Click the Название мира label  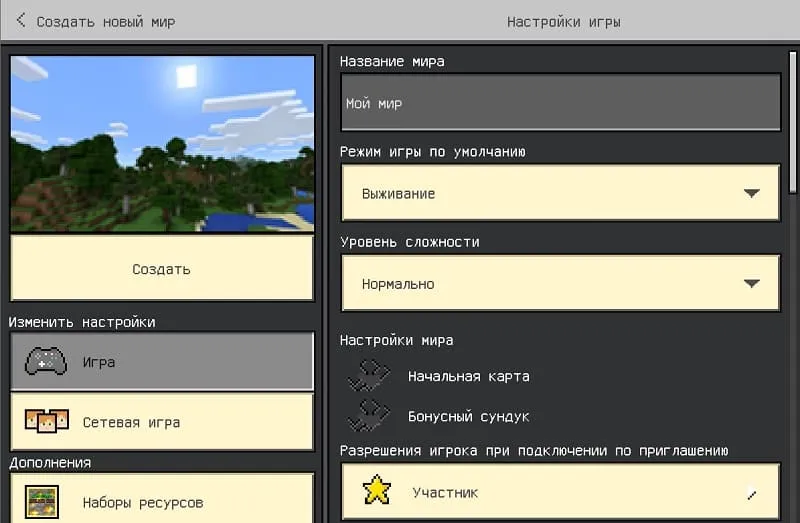392,61
